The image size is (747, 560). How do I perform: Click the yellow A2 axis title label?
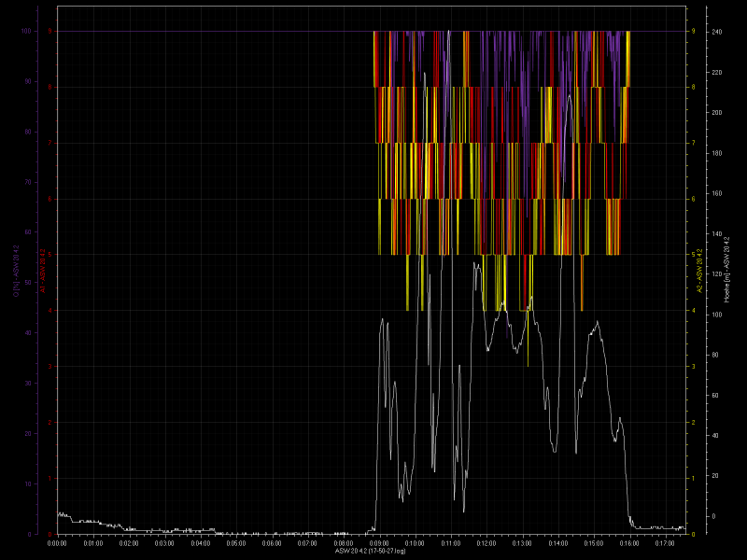[699, 270]
